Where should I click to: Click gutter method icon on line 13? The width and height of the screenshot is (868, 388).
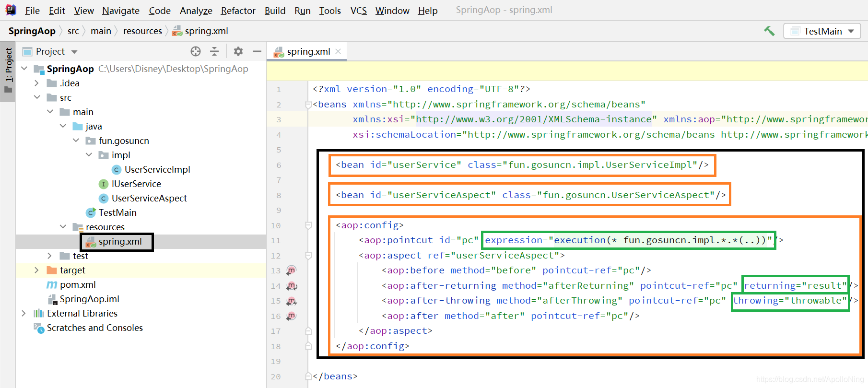pos(291,270)
